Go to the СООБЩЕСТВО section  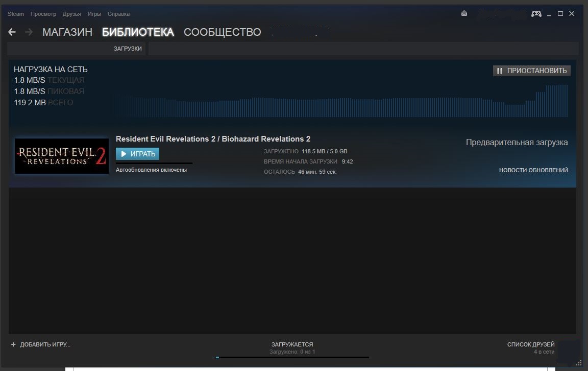coord(223,32)
